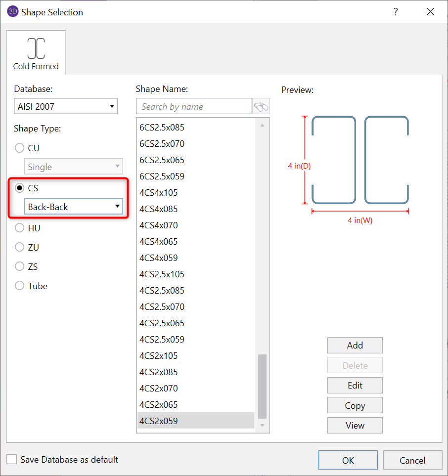Select the HU shape type option
Viewport: 448px width, 476px height.
20,228
